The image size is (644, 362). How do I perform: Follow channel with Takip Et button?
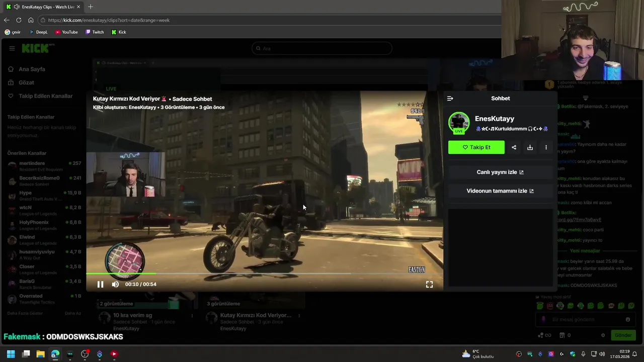476,147
